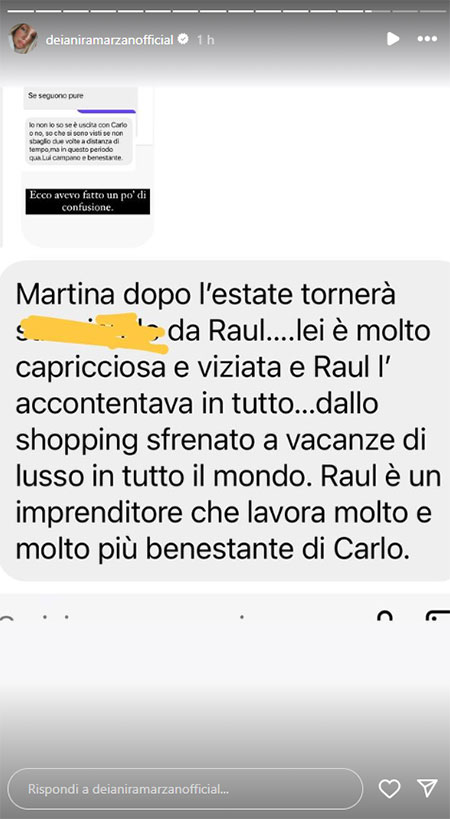Like the story with the heart icon
Image resolution: width=450 pixels, height=819 pixels.
pos(389,788)
